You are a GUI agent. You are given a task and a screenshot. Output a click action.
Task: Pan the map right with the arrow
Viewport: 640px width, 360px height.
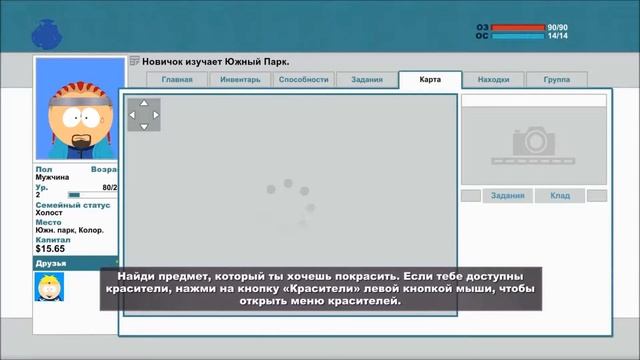tap(156, 115)
